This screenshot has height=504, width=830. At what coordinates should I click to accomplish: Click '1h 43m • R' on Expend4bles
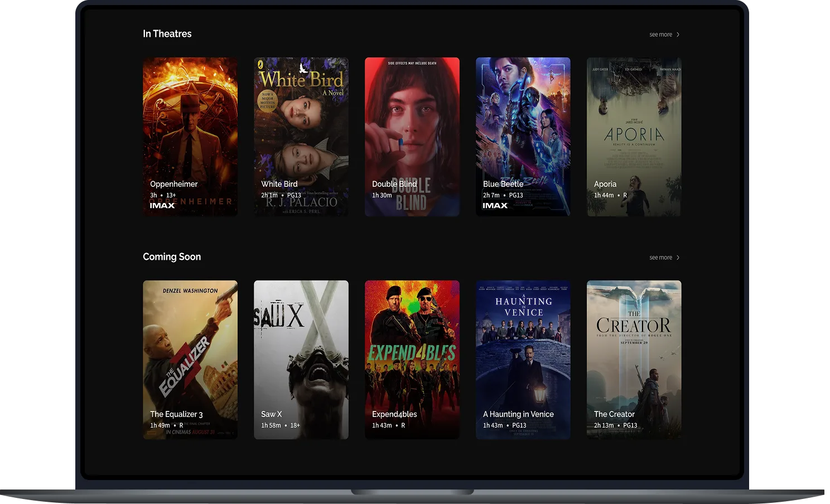coord(388,425)
